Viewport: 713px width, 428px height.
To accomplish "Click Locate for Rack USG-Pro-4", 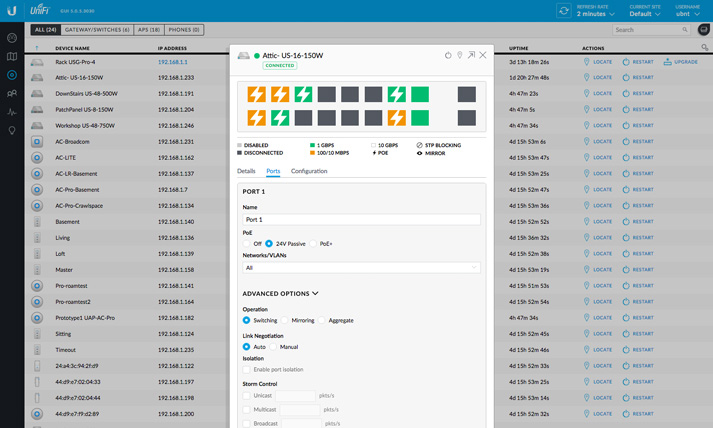I will click(598, 62).
